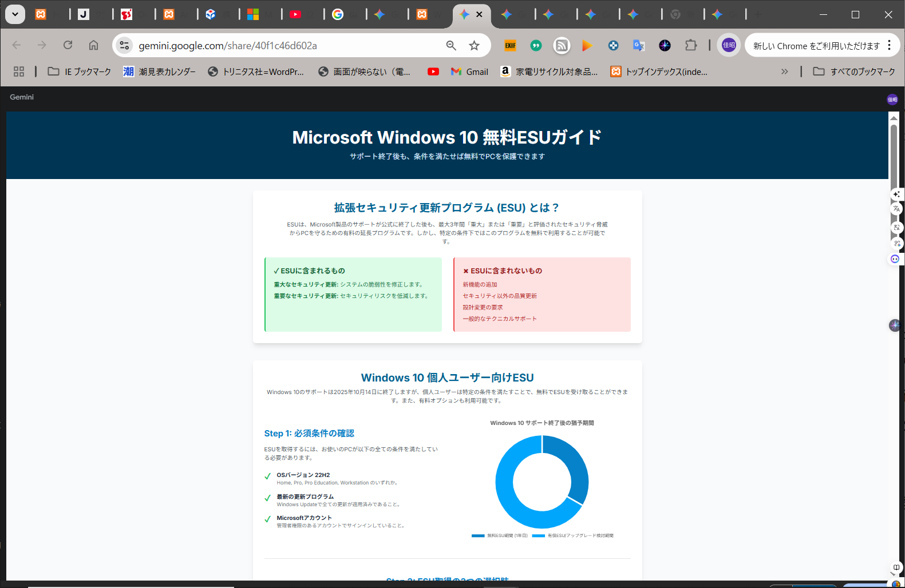
Task: Expand the hidden bookmarks chevron
Action: click(784, 71)
